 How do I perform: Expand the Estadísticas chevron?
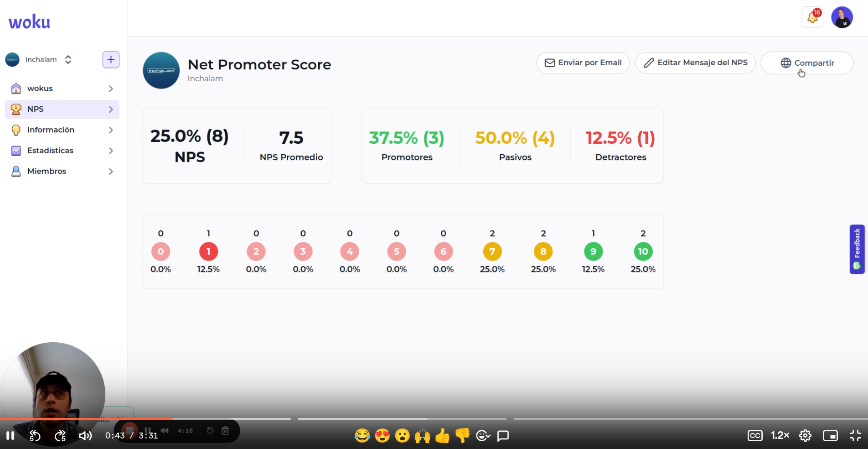[x=111, y=151]
